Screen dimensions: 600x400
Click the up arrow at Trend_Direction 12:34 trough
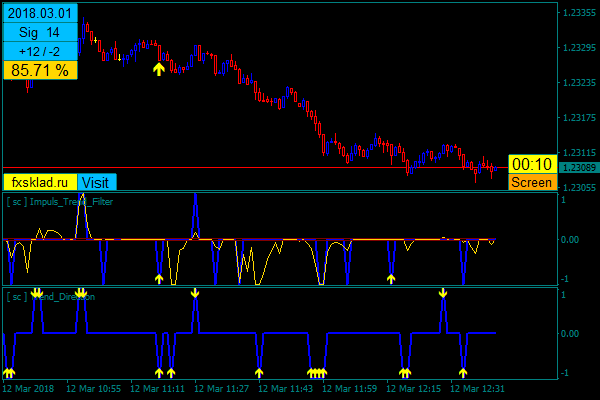tap(463, 372)
